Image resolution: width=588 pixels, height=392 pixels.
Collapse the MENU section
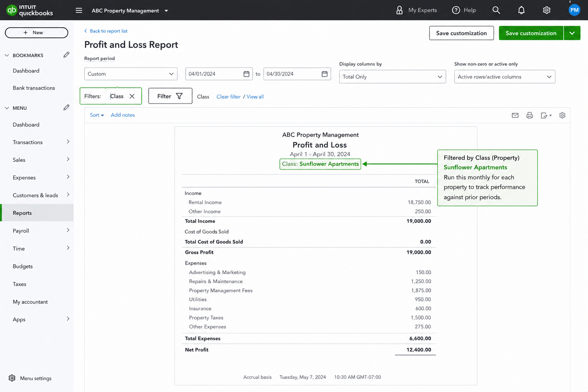[x=7, y=108]
